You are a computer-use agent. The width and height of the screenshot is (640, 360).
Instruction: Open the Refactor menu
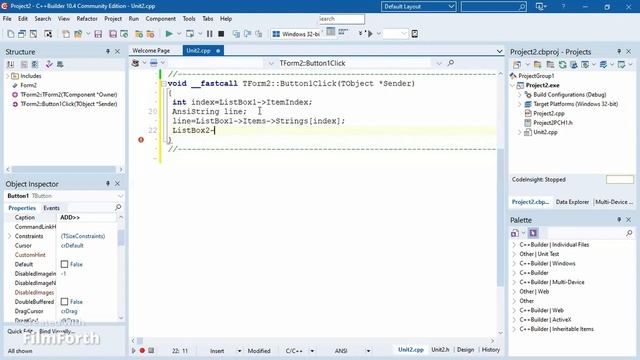point(87,19)
